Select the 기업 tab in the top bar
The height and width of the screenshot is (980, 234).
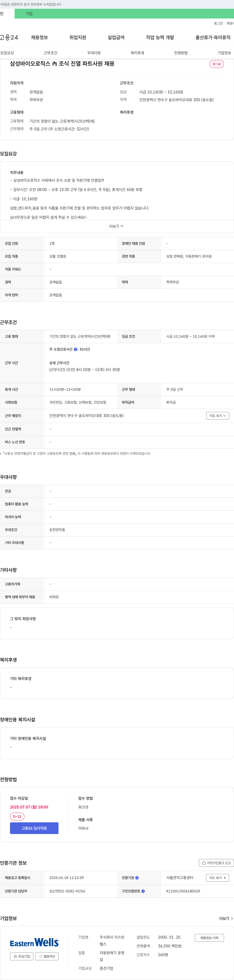(x=29, y=14)
